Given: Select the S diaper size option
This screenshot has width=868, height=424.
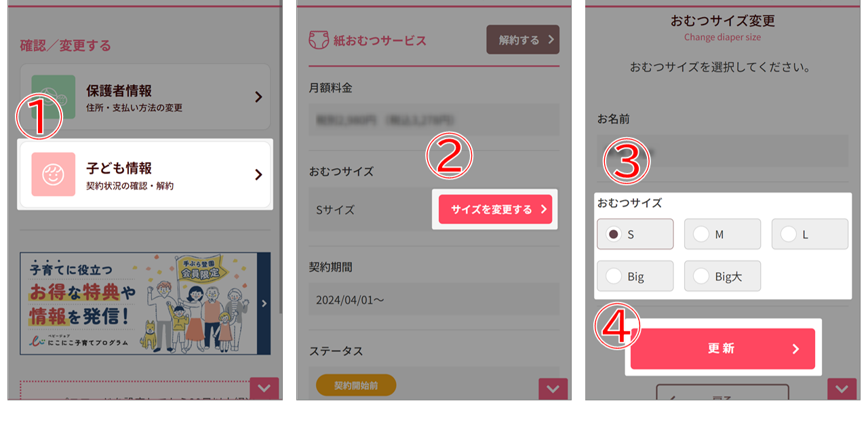Looking at the screenshot, I should coord(635,234).
